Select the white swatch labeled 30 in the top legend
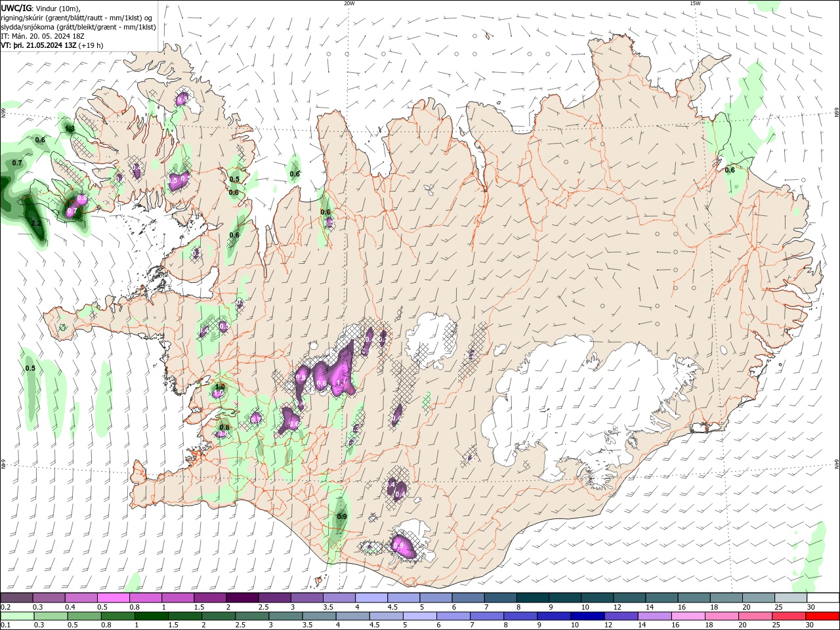This screenshot has width=840, height=630. pos(822,598)
